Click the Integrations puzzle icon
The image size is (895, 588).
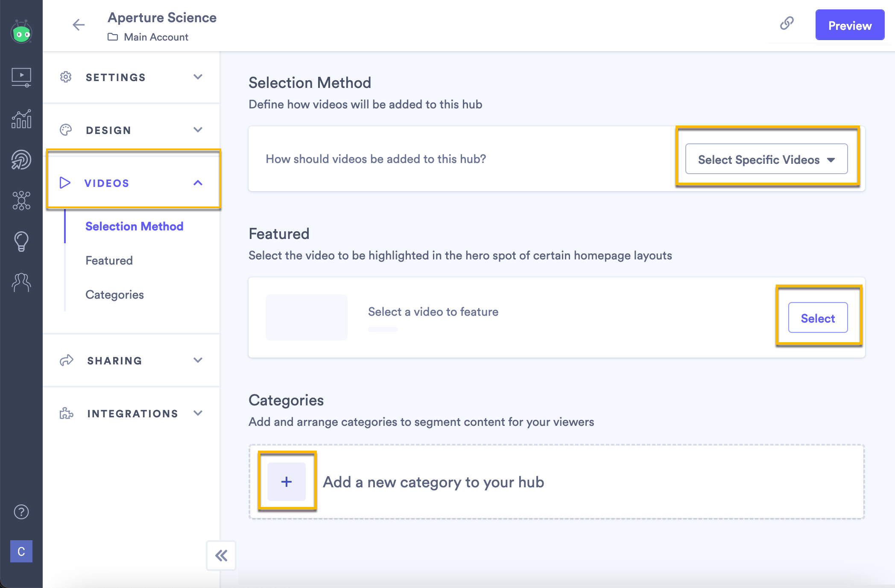[x=67, y=413]
